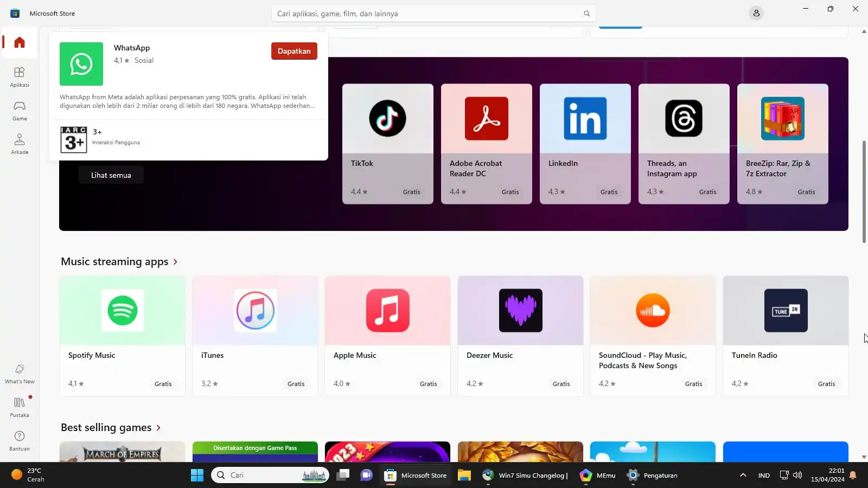Open Bantuan help
The width and height of the screenshot is (868, 488).
(x=20, y=440)
